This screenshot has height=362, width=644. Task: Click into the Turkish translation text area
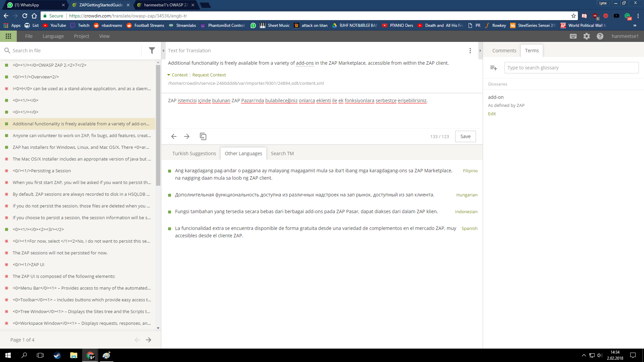pyautogui.click(x=321, y=111)
